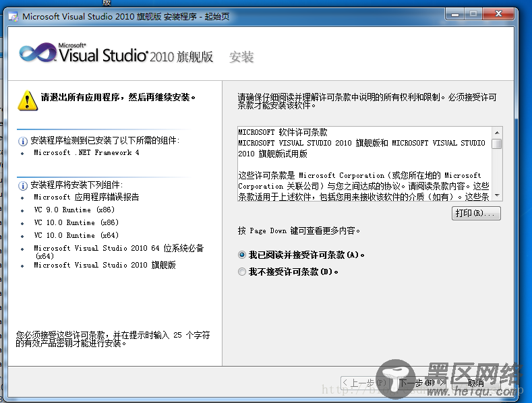Click 'Microsoft .NET Framework 4' item
The width and height of the screenshot is (532, 403).
86,153
